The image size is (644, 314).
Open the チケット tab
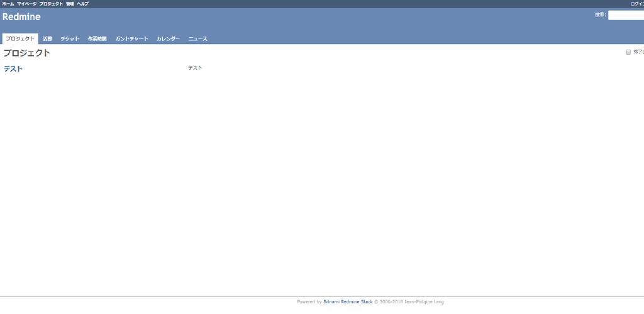(70, 39)
